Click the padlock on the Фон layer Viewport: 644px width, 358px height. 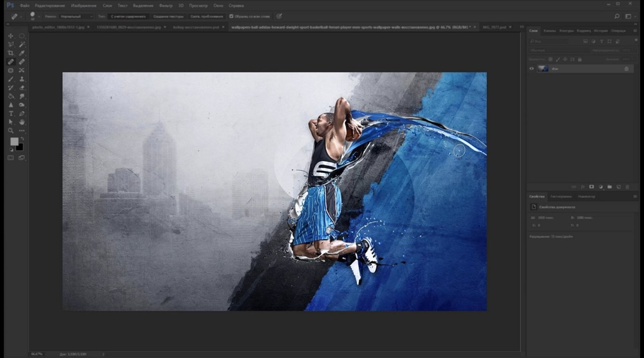click(626, 68)
